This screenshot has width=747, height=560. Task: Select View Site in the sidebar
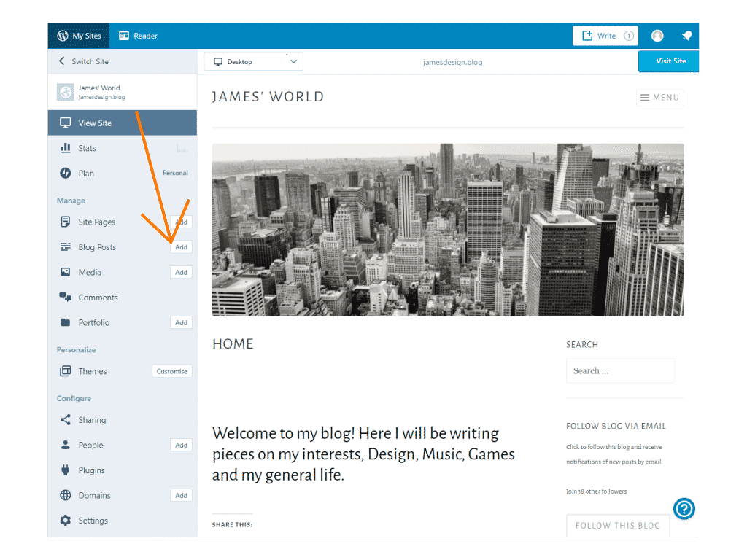[123, 122]
